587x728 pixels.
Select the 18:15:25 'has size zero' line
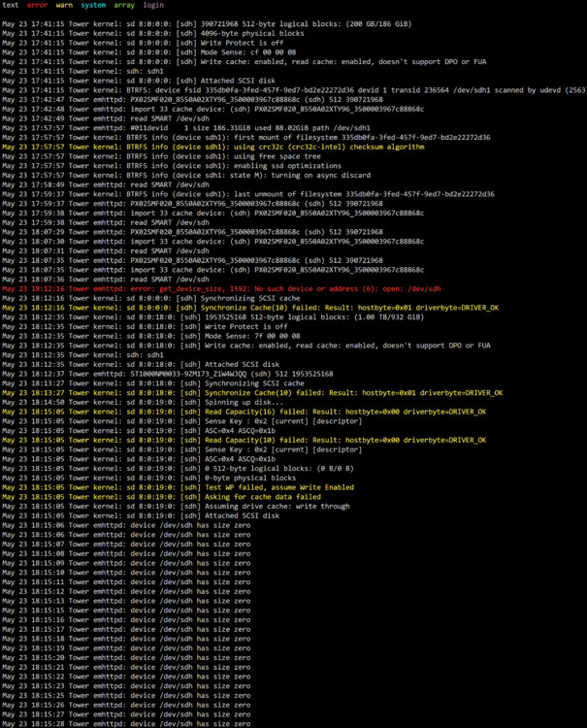point(126,696)
